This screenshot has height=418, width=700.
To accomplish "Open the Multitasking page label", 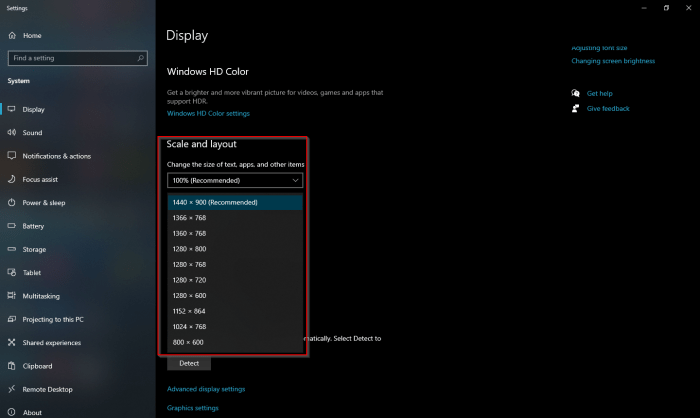I will [41, 296].
